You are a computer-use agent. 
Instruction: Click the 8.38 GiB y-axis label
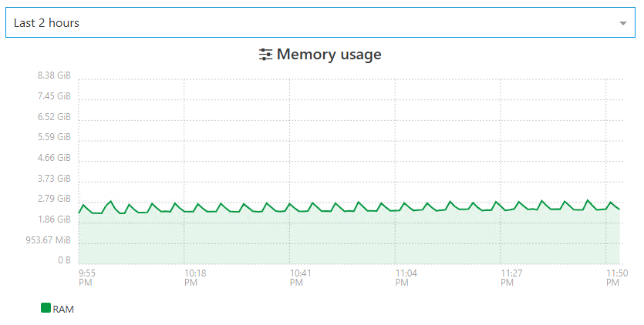[54, 75]
